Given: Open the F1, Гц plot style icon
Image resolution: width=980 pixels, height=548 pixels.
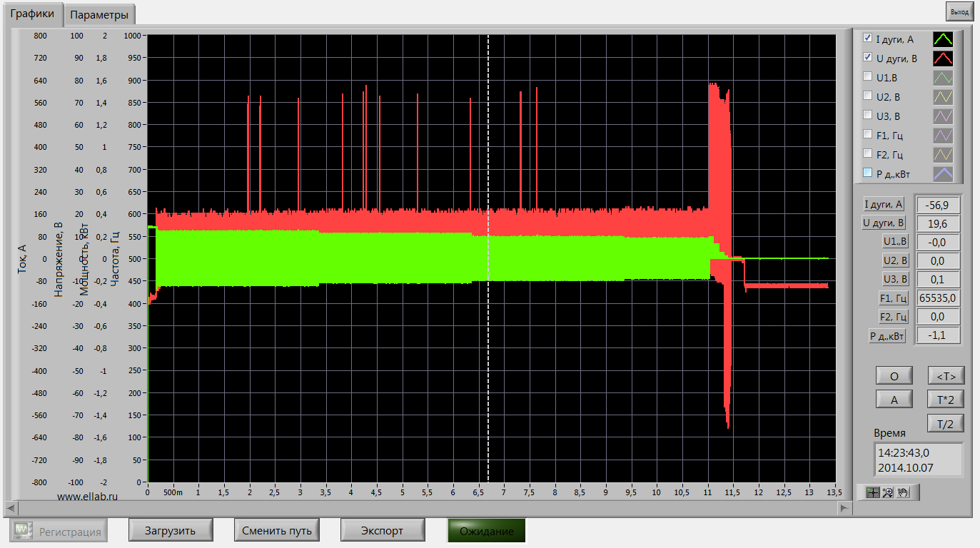Looking at the screenshot, I should coord(944,135).
